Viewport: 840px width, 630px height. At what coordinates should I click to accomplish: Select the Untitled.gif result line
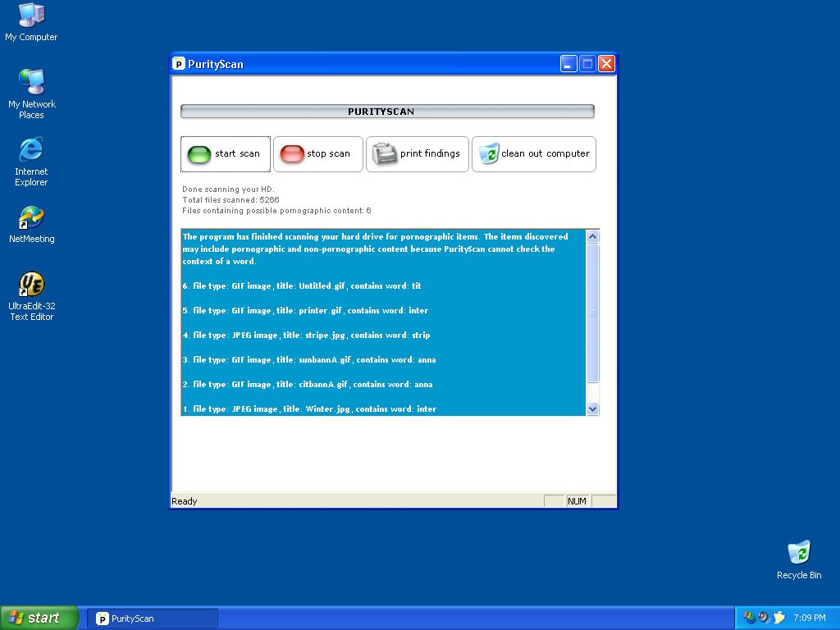pyautogui.click(x=302, y=286)
